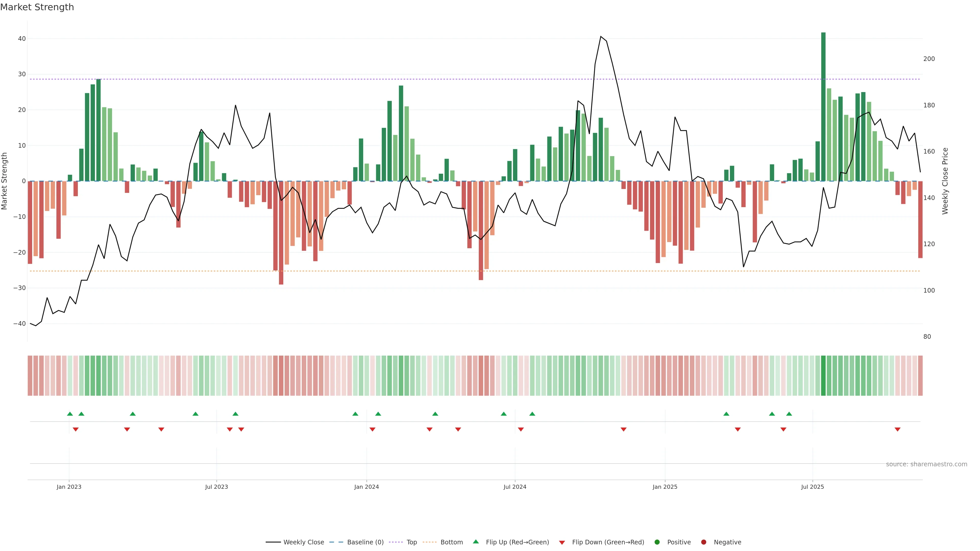Click the first green flip-up triangle marker
The height and width of the screenshot is (551, 980).
70,414
